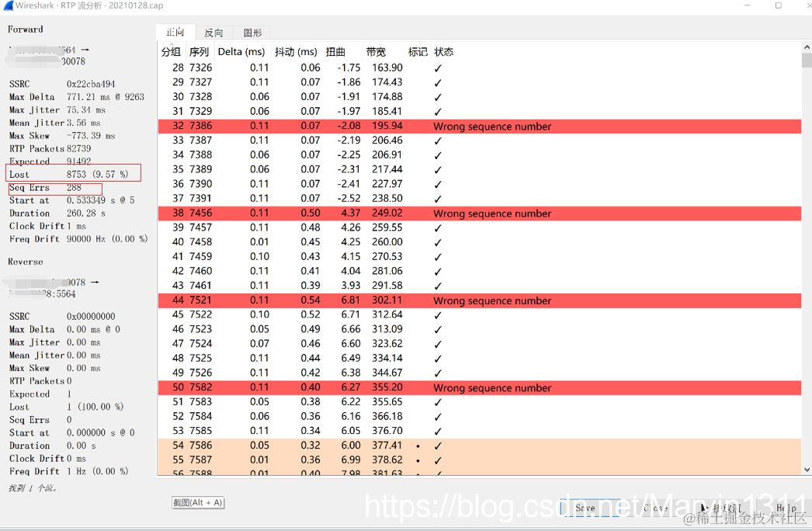Screen dimensions: 812x531
Task: Click bandwidth value 366.18 in packet 52
Action: pyautogui.click(x=387, y=416)
